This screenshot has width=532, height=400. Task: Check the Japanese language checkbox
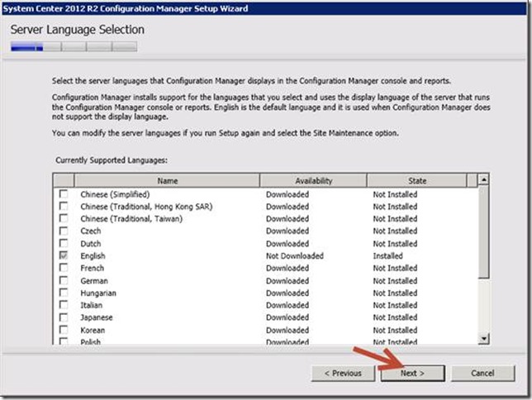pyautogui.click(x=64, y=318)
